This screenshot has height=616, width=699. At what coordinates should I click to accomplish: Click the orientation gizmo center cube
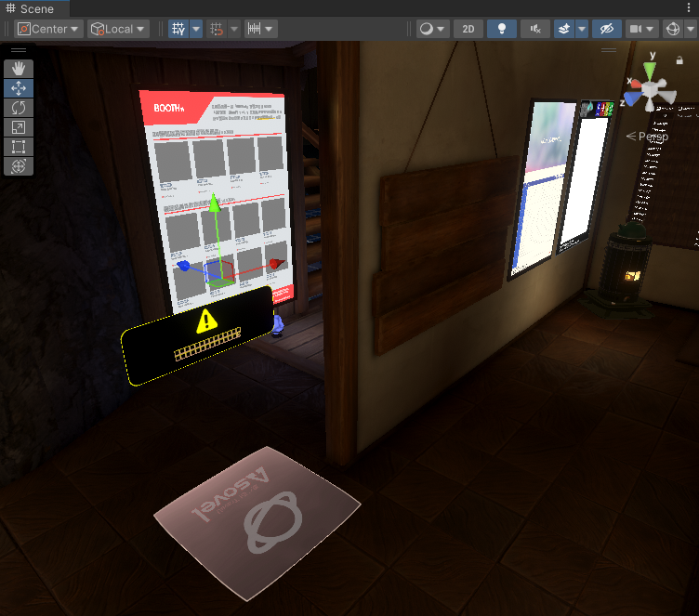650,90
